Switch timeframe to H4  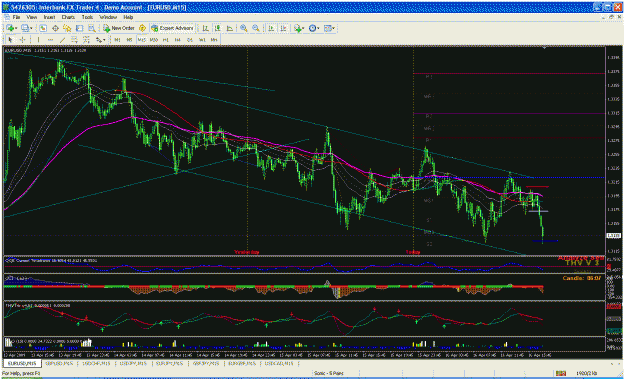[178, 40]
